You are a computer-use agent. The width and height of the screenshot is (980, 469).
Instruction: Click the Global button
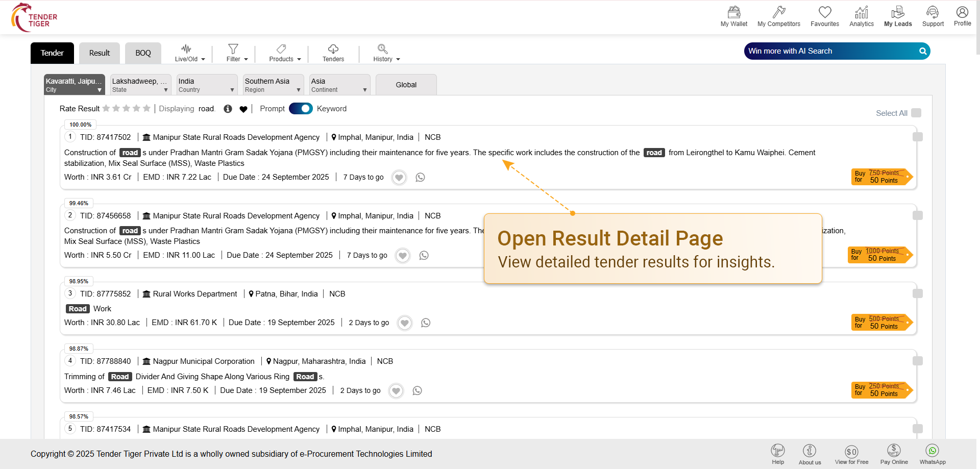[406, 85]
